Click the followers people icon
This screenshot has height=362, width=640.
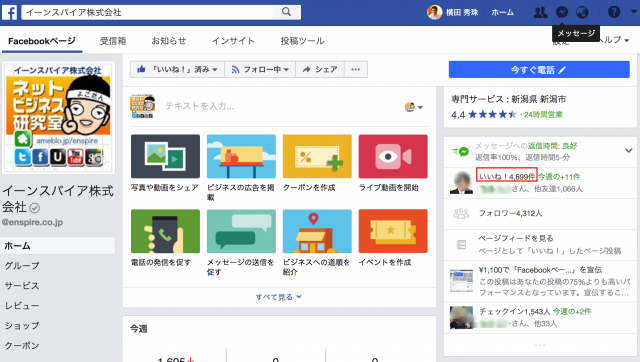pyautogui.click(x=461, y=213)
